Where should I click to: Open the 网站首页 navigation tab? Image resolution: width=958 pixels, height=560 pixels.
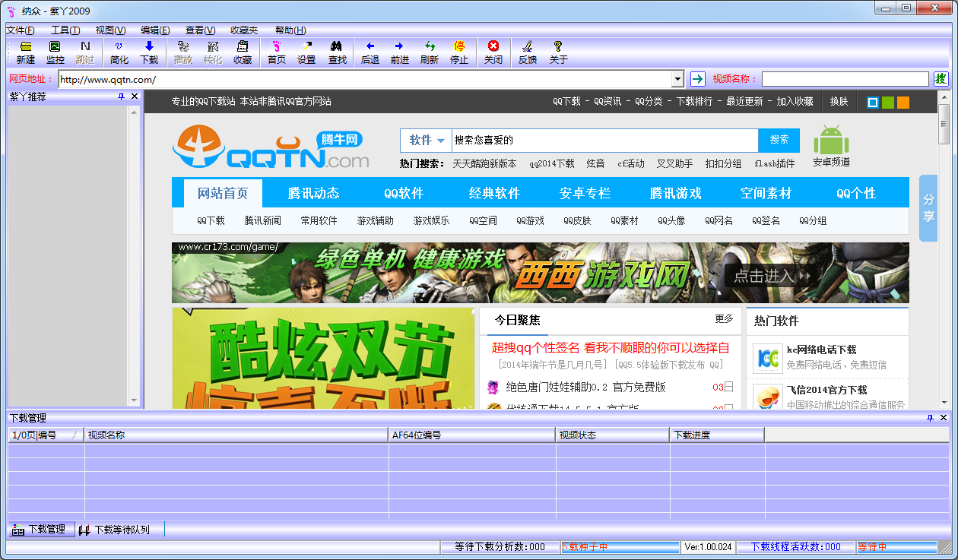click(223, 193)
